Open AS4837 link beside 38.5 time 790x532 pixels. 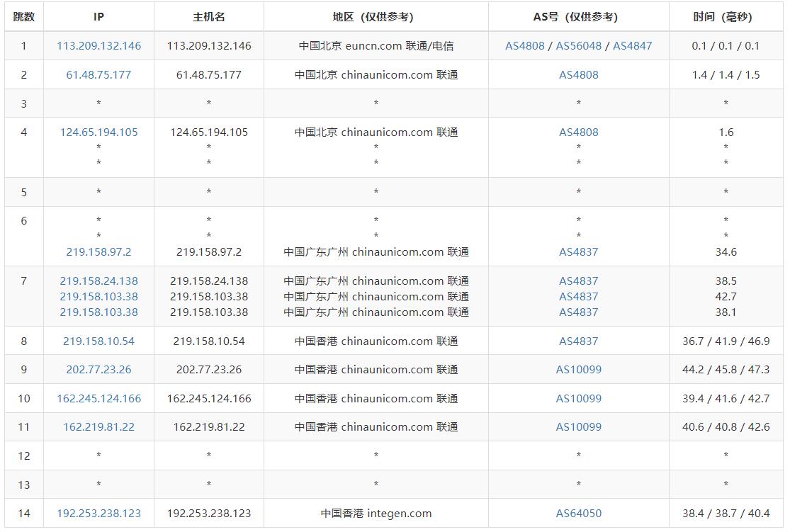[579, 281]
